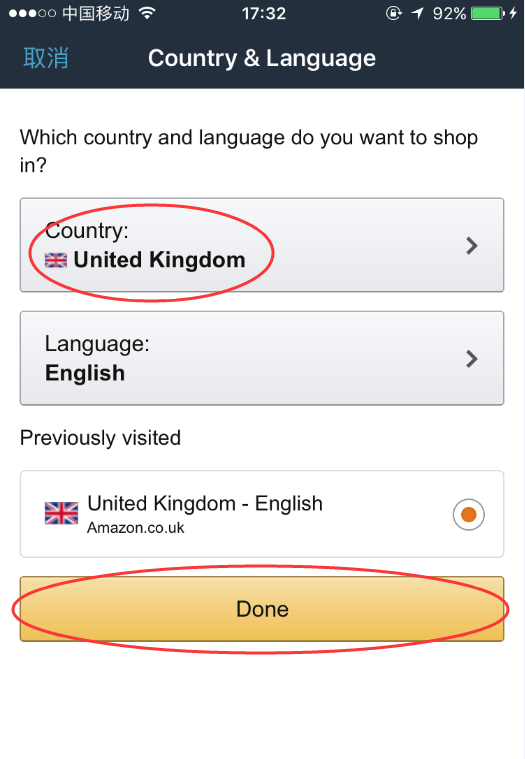Tap the signal strength dots
Screen dimensions: 525x759
click(32, 13)
